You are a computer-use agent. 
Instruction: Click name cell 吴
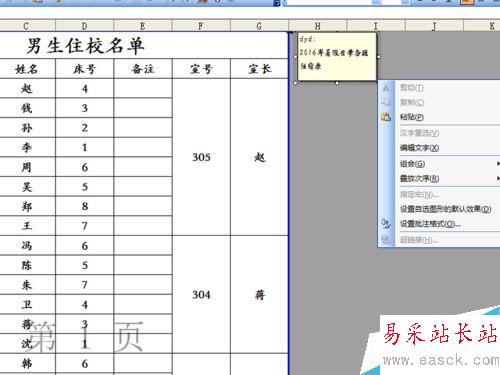(x=27, y=187)
